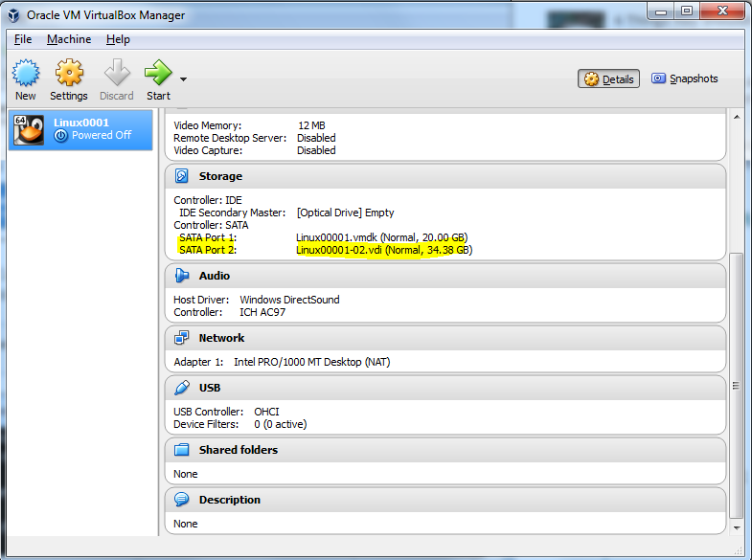The width and height of the screenshot is (752, 560).
Task: Click the Windows DirectSound host driver value
Action: click(289, 300)
